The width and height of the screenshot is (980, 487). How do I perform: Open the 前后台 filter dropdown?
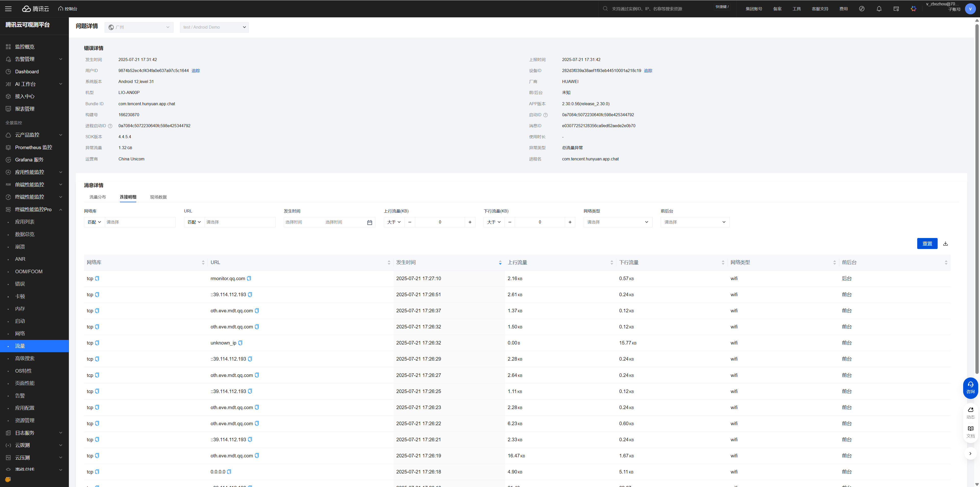(695, 222)
